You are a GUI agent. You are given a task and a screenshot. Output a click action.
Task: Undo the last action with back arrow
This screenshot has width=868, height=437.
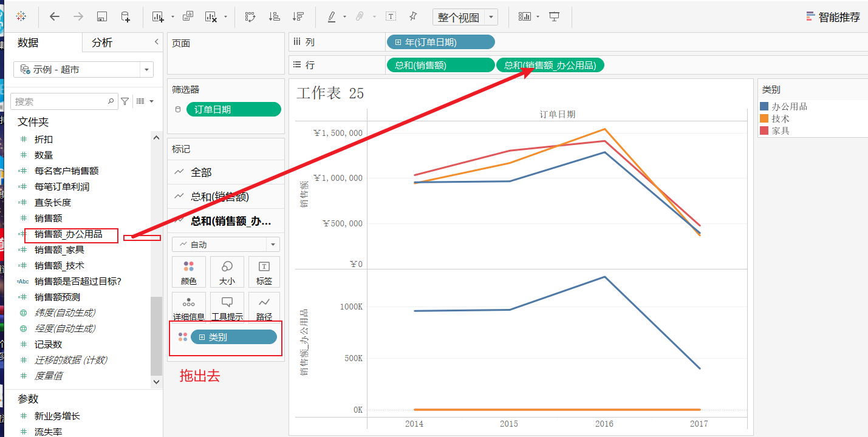pos(55,16)
